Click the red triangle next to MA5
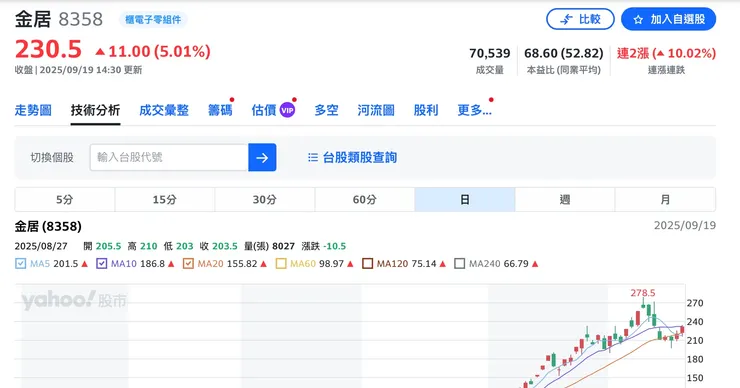The width and height of the screenshot is (740, 388). point(84,264)
